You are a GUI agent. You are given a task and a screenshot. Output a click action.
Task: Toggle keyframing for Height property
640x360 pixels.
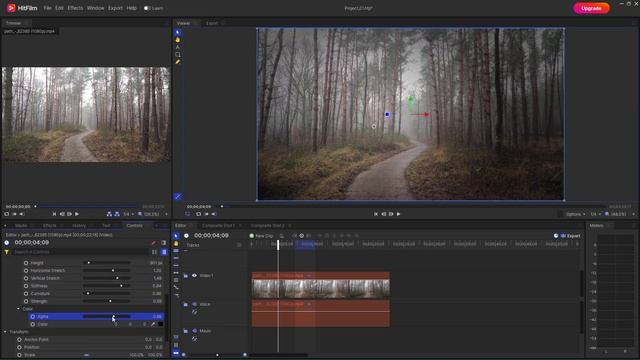click(x=26, y=263)
